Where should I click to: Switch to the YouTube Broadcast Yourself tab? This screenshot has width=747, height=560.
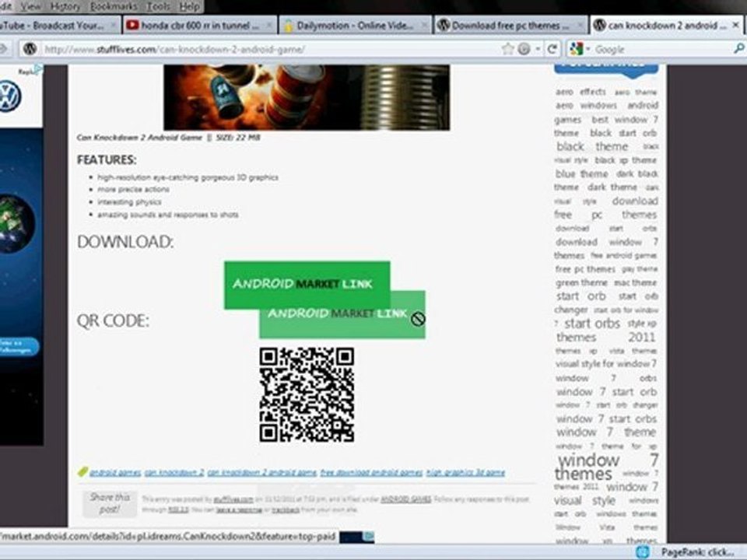click(x=58, y=25)
